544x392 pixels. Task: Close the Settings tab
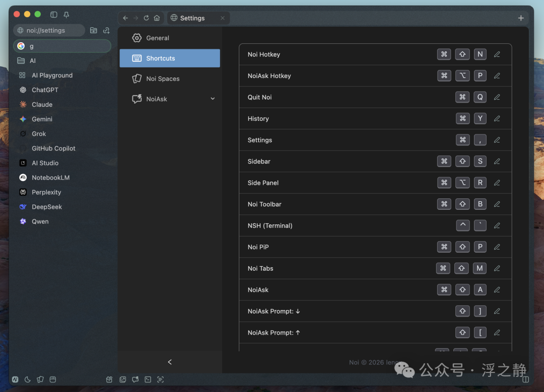point(223,18)
